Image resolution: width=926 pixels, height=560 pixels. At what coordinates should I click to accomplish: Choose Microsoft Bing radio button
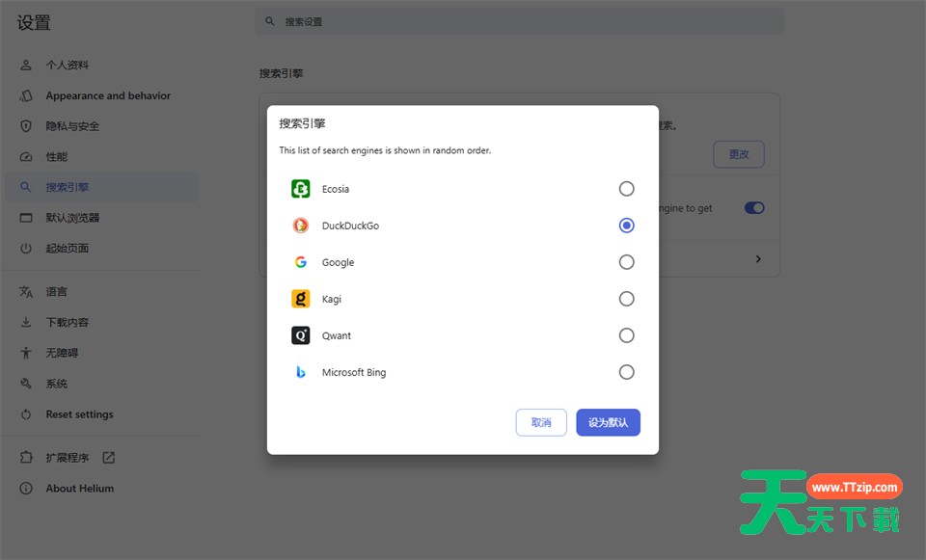point(626,372)
